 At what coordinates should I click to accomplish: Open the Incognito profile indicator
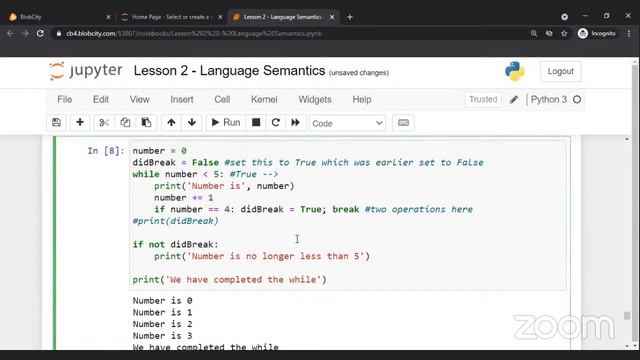coord(597,33)
